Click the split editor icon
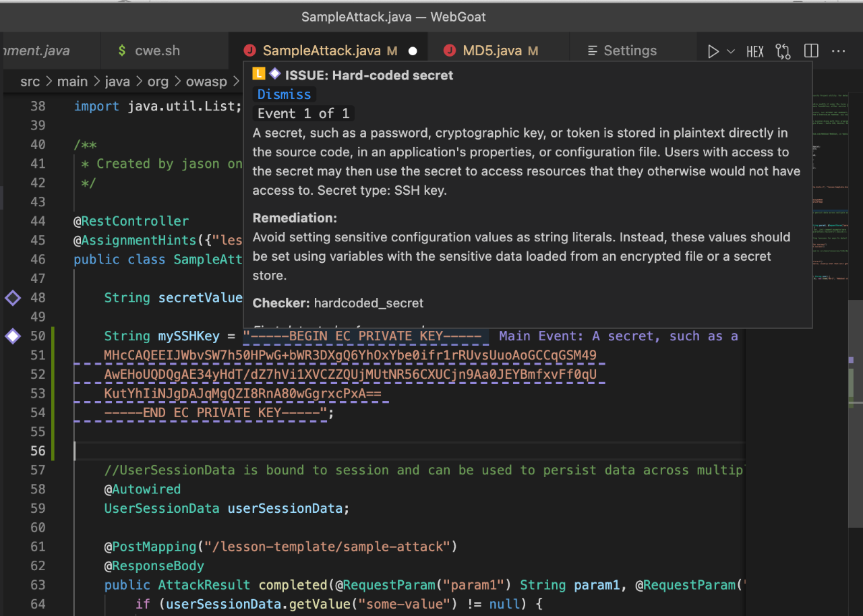The width and height of the screenshot is (863, 616). point(811,51)
